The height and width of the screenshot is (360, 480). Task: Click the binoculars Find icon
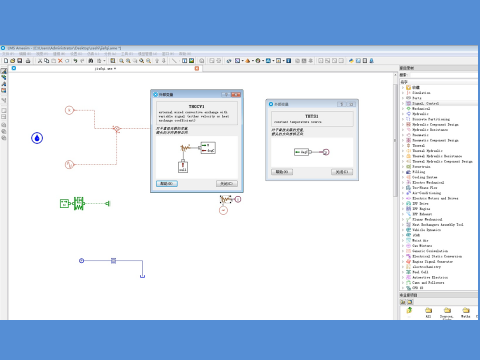[x=91, y=61]
